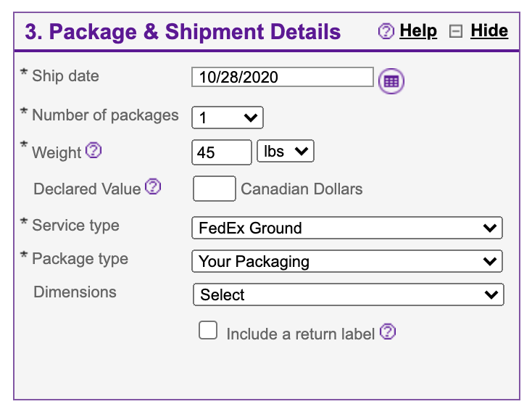Expand the Service type FedEx Ground dropdown
532x412 pixels.
[347, 228]
